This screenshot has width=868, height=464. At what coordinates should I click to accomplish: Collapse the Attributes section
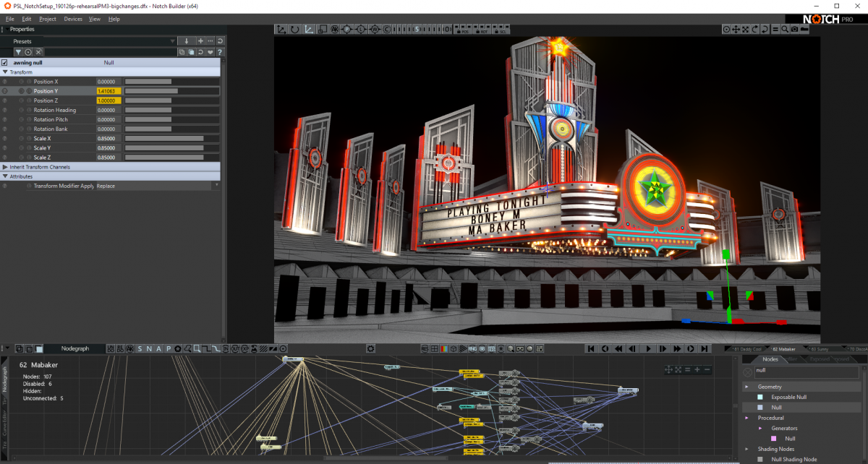[x=5, y=176]
